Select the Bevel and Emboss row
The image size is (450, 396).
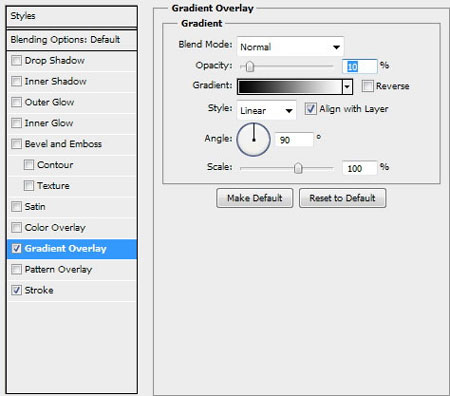[72, 144]
